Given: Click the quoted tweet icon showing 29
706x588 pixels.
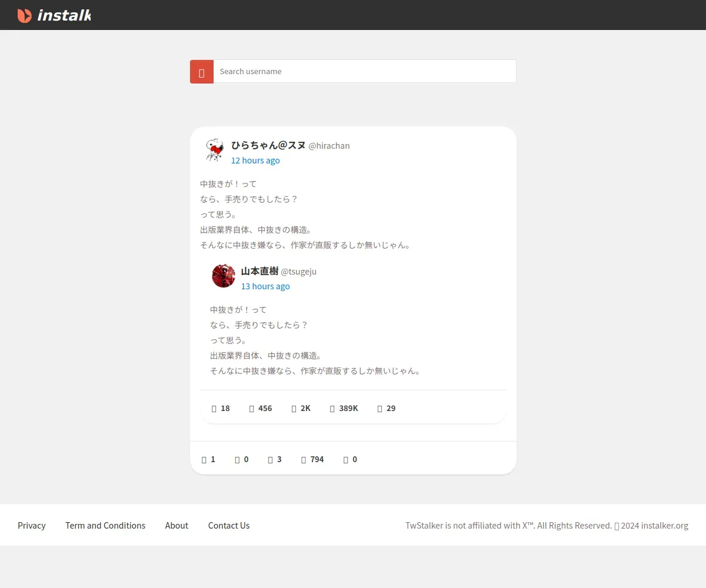Looking at the screenshot, I should (380, 408).
